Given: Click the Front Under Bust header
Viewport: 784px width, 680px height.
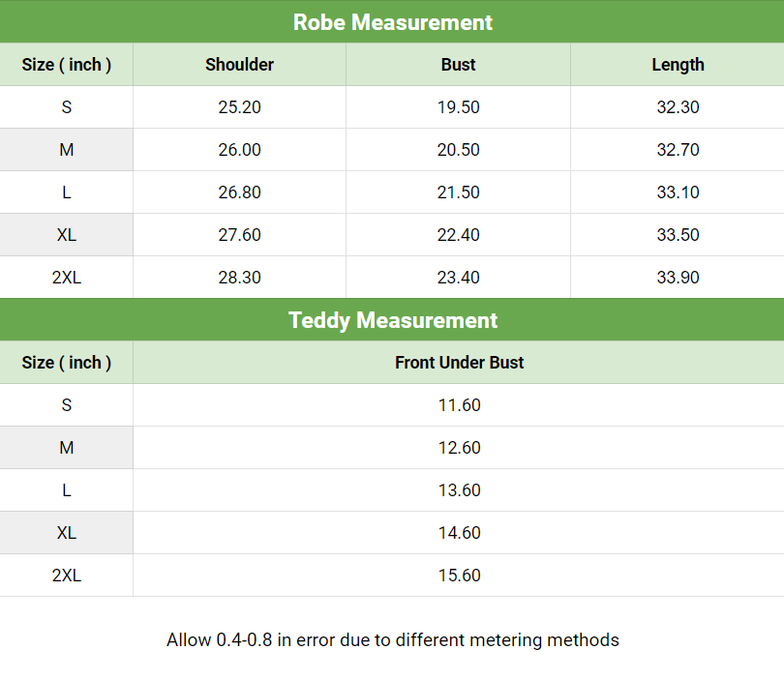Looking at the screenshot, I should (459, 363).
